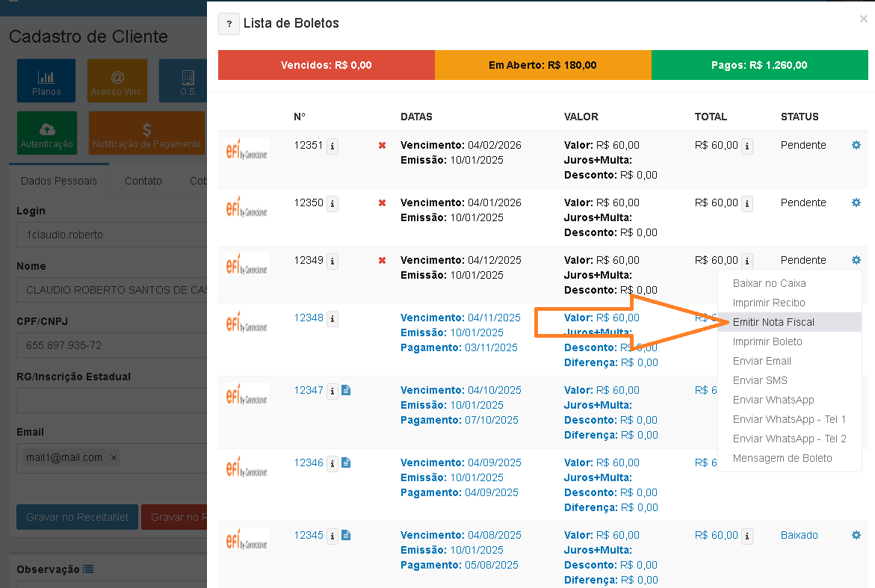Click info icon next to boleto 12351
This screenshot has height=588, width=875.
[x=333, y=146]
